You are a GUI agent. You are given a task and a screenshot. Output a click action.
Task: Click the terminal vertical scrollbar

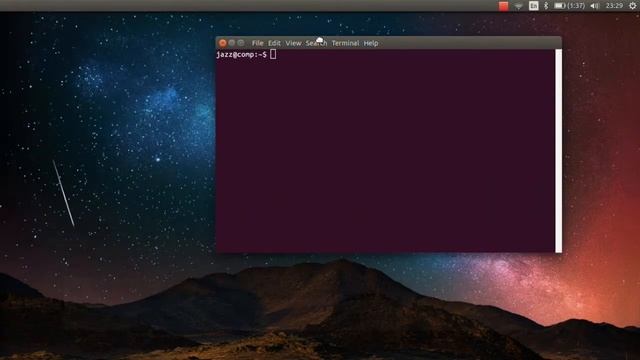(x=558, y=151)
